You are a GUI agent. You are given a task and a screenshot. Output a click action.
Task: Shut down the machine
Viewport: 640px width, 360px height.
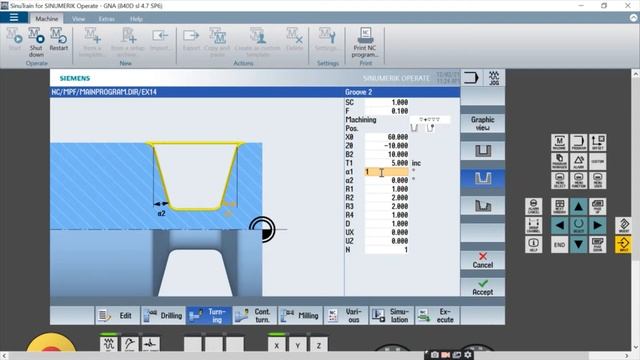pyautogui.click(x=36, y=42)
